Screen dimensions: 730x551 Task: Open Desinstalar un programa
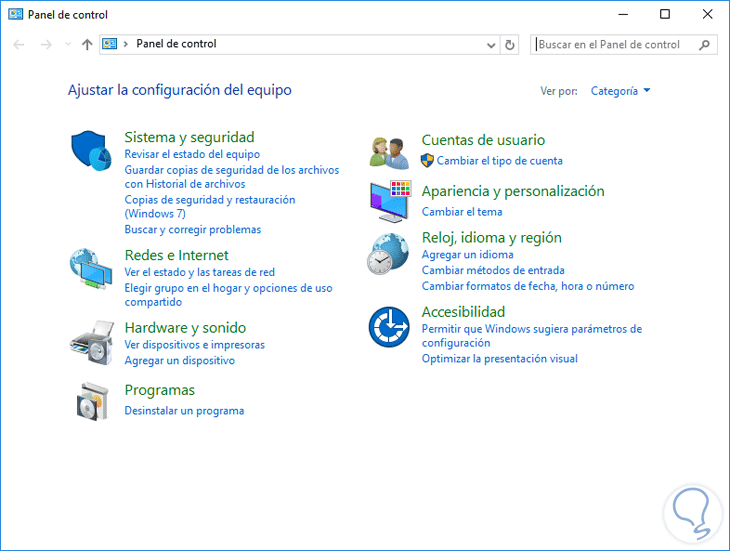click(x=184, y=411)
